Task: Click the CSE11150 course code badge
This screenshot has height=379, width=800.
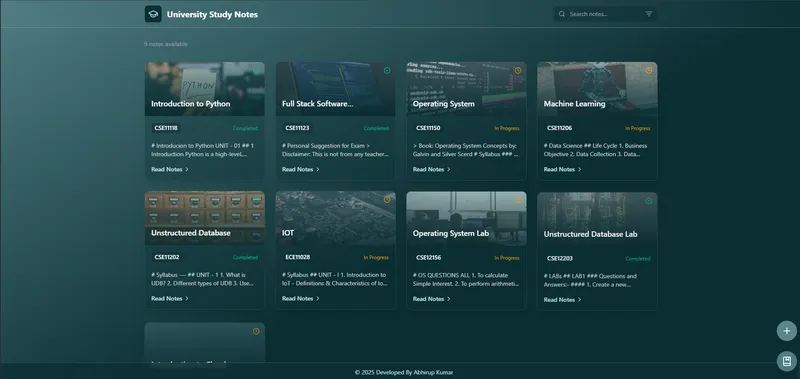Action: (428, 128)
